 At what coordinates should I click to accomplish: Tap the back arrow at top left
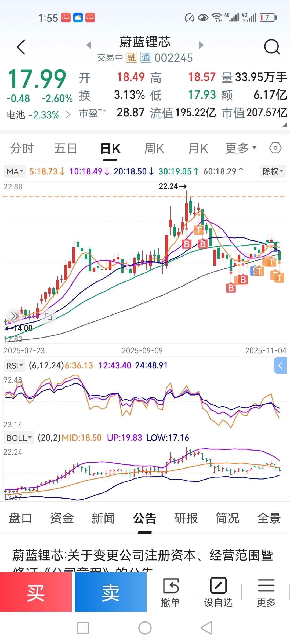[x=21, y=47]
